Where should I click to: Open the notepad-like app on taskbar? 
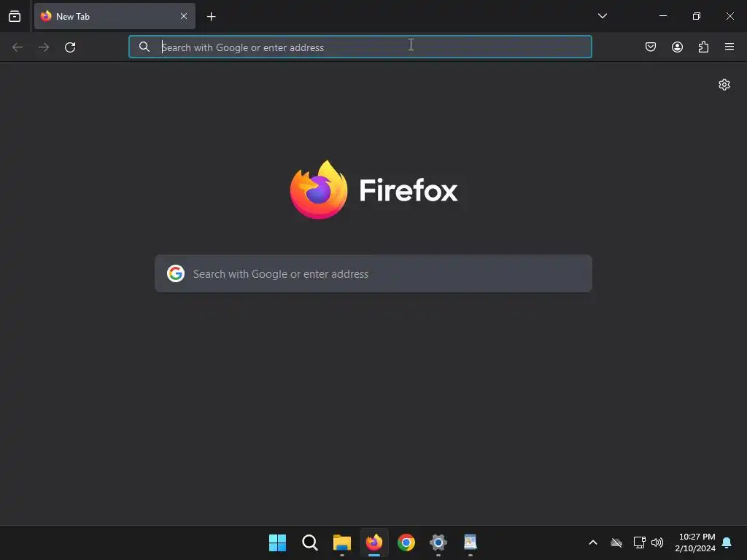[x=471, y=542]
